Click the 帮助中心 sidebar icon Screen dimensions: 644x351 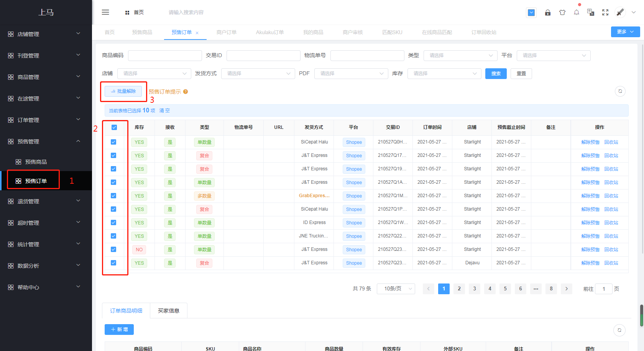[x=11, y=287]
